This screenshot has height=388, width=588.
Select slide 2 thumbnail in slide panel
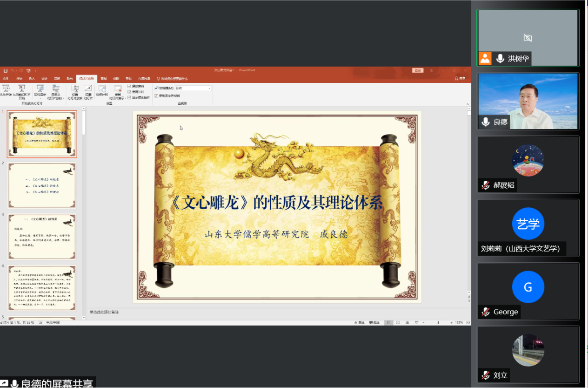(42, 185)
